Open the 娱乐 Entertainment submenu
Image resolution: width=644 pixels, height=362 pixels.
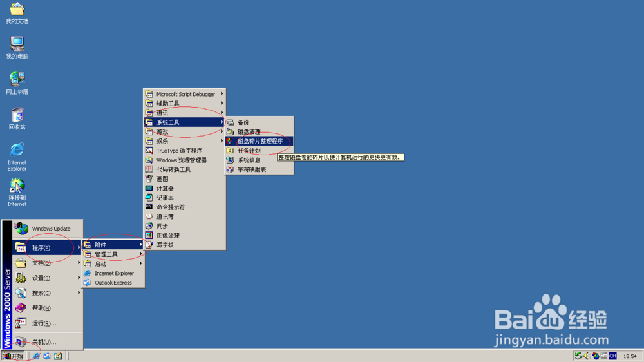(x=184, y=141)
